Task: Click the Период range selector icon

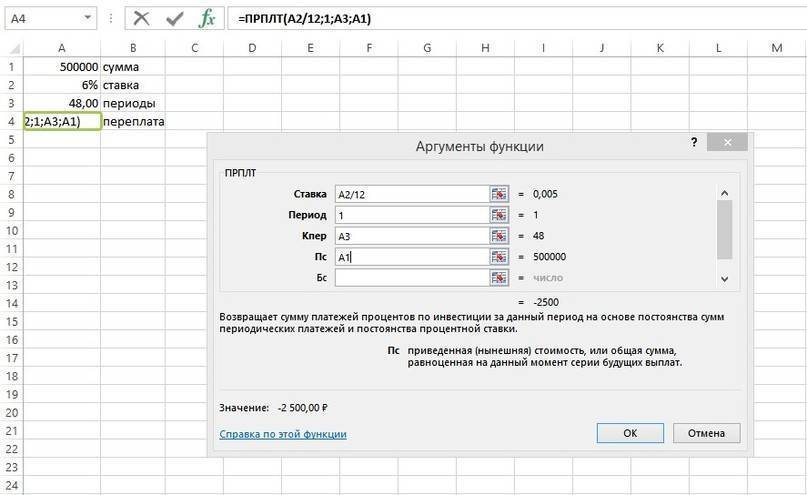Action: coord(499,215)
